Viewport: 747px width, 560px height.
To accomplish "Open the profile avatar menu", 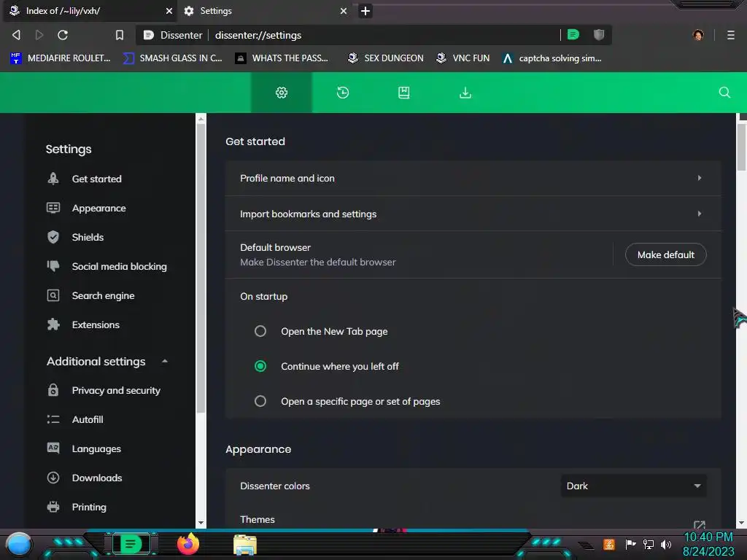I will [x=698, y=35].
